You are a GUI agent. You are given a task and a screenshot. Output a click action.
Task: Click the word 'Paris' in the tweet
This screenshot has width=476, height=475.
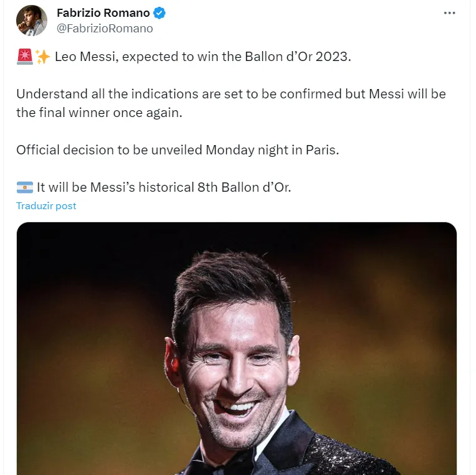[x=320, y=150]
